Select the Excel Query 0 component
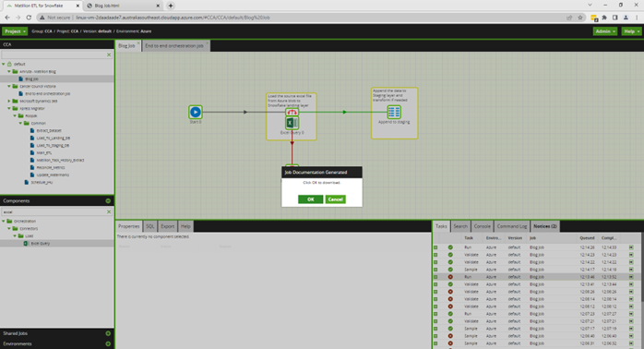 tap(292, 123)
